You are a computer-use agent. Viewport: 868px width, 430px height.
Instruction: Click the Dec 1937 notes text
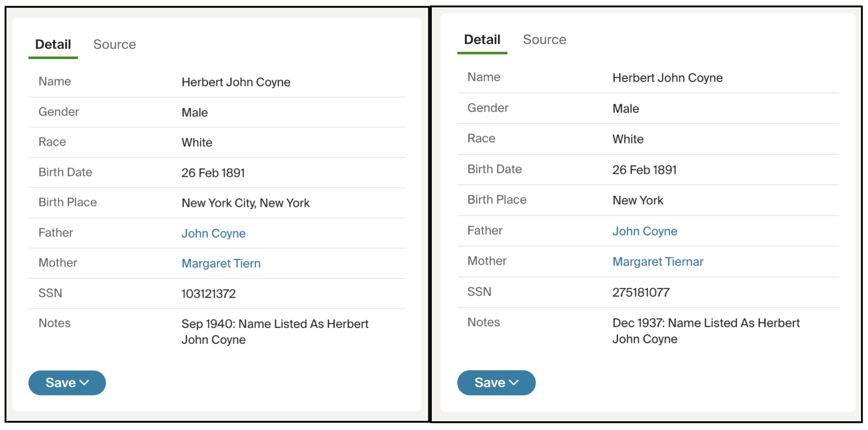coord(706,331)
